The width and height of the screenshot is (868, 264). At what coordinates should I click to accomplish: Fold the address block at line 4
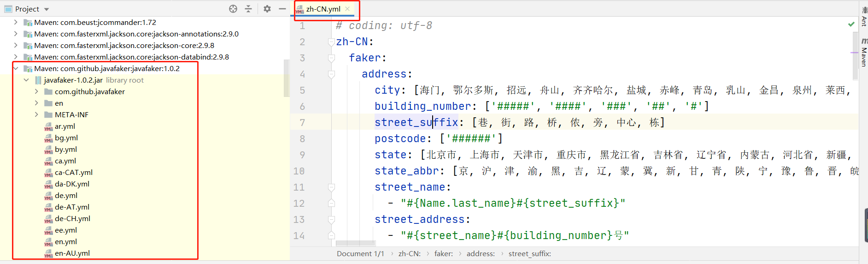point(331,74)
